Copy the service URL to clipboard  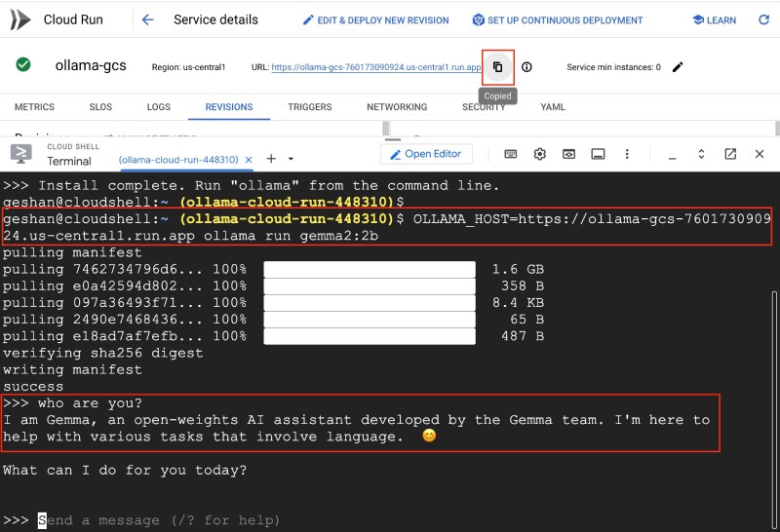(x=497, y=66)
